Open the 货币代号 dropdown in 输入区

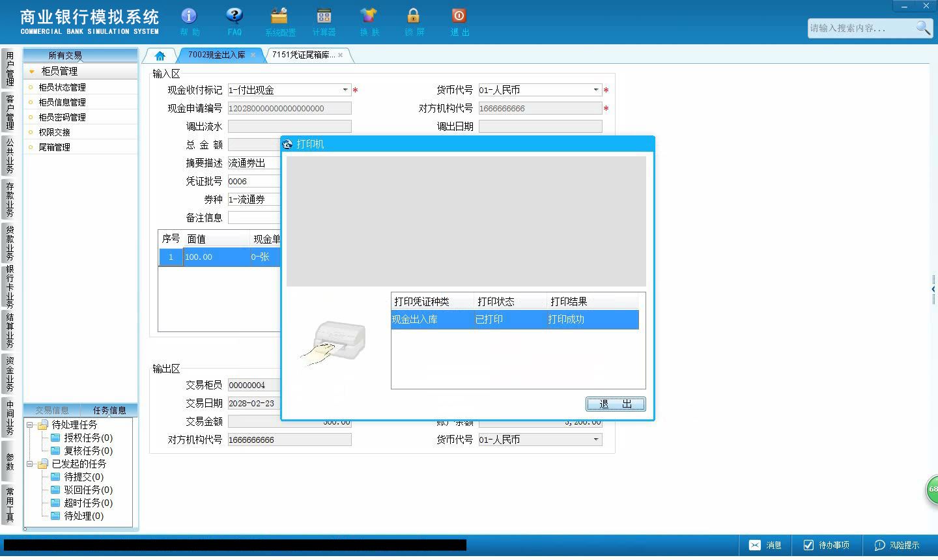tap(596, 90)
